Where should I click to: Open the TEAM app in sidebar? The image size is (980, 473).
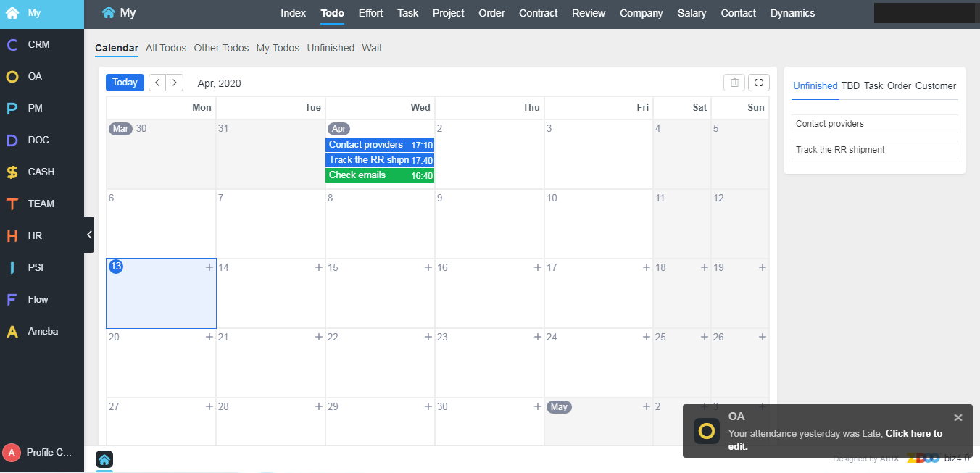tap(42, 204)
